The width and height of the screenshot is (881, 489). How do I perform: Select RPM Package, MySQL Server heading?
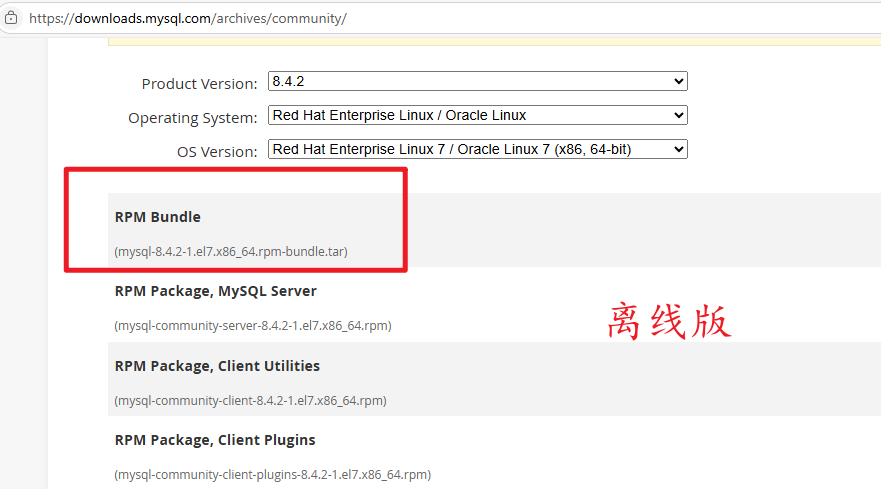[216, 291]
